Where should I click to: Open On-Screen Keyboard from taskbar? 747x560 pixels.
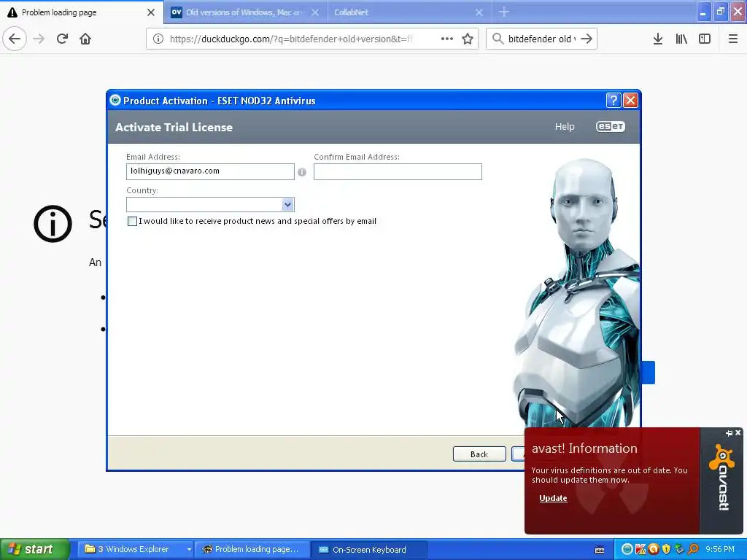[369, 550]
